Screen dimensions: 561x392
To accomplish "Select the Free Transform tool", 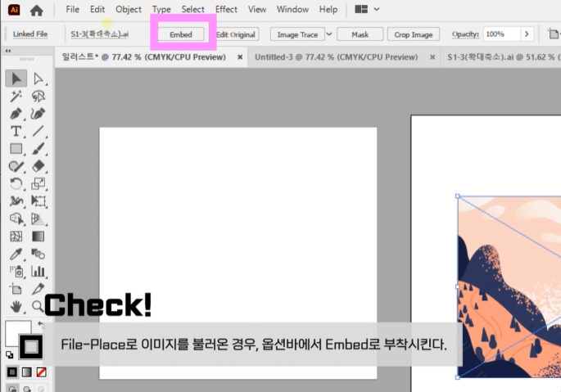I will (x=38, y=201).
